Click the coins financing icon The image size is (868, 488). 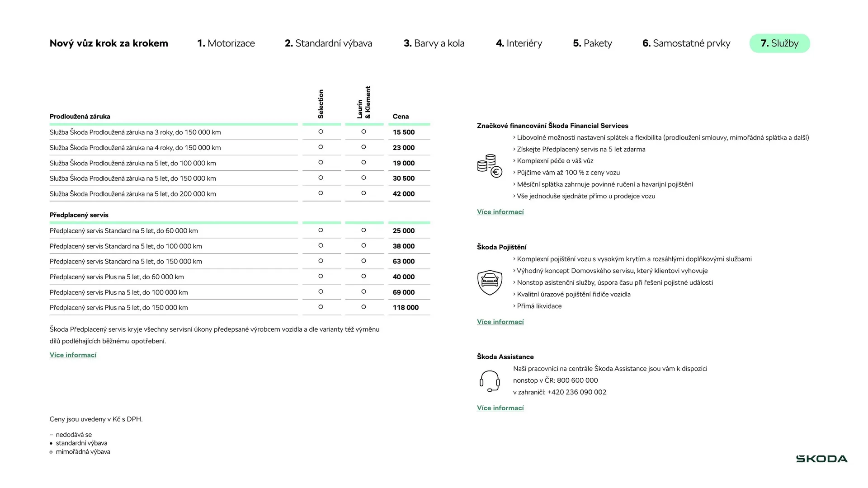coord(490,166)
